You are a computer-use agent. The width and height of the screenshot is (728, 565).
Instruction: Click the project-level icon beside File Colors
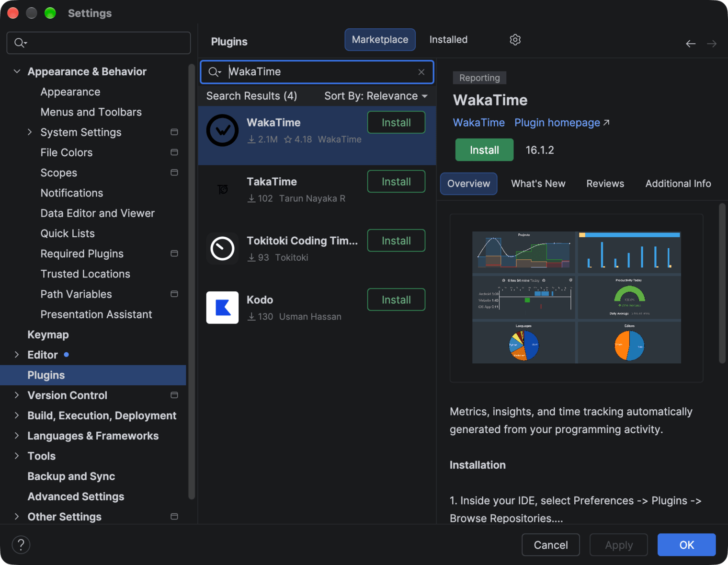click(x=174, y=152)
